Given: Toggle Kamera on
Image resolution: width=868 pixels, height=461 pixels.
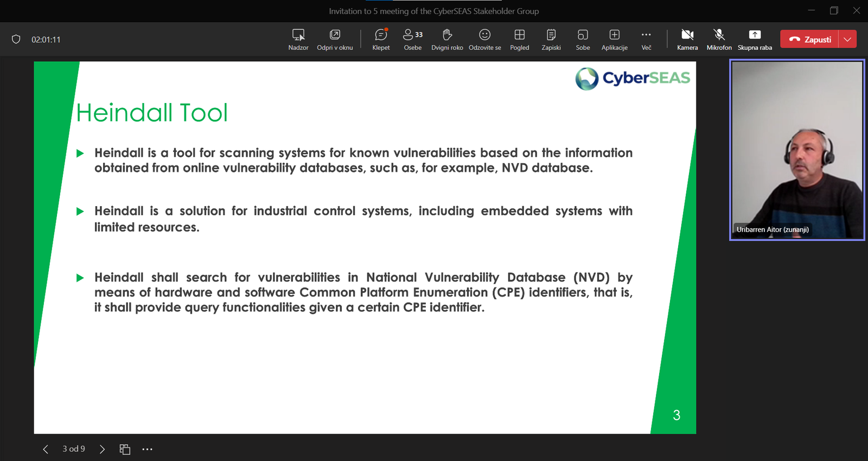Looking at the screenshot, I should coord(687,39).
